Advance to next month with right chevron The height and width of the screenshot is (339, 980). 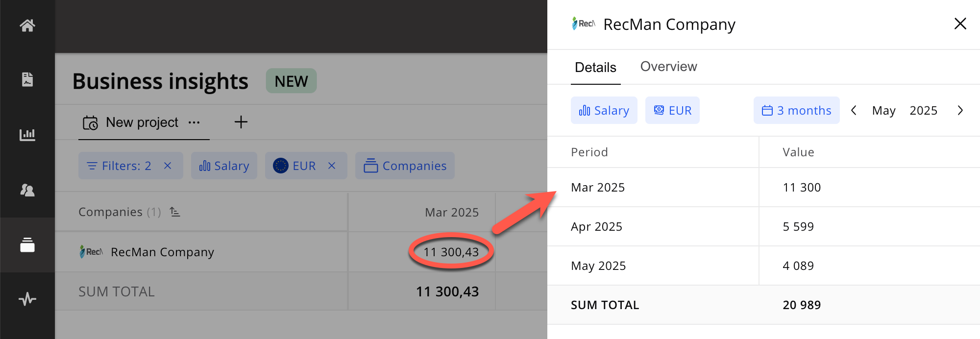(x=960, y=110)
